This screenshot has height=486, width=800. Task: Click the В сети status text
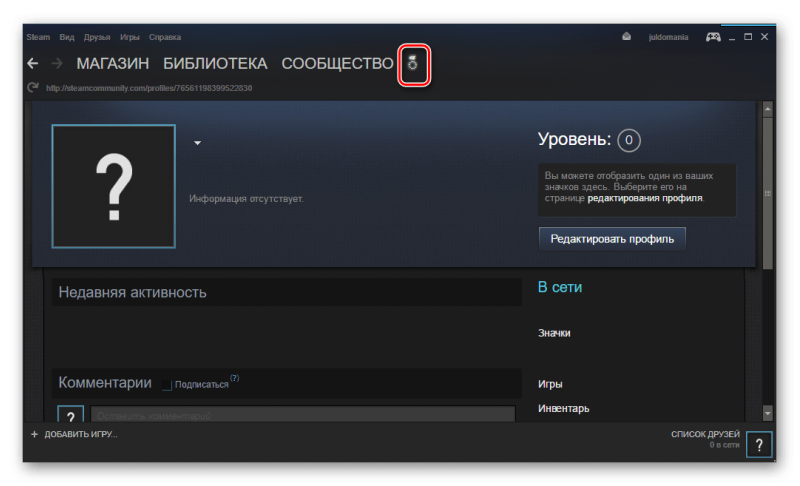tap(560, 287)
